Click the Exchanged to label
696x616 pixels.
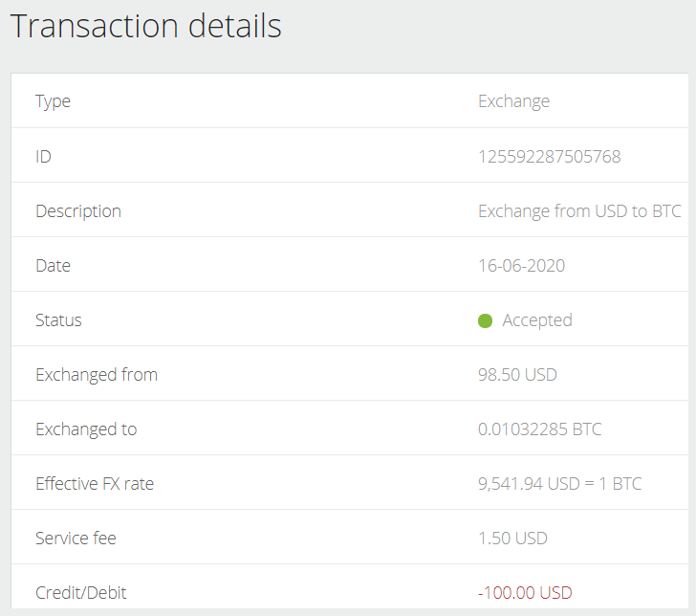click(x=86, y=429)
